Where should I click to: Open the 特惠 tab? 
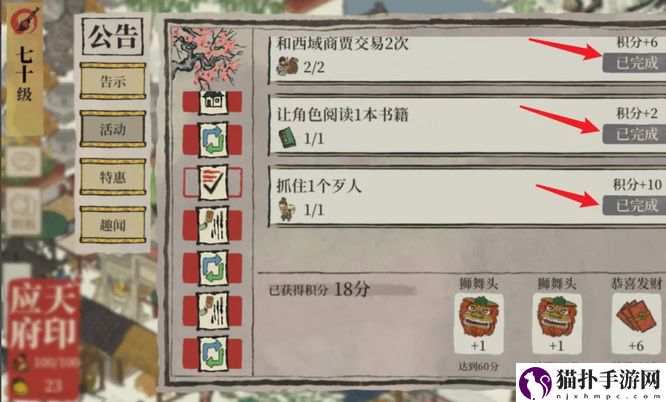pos(113,177)
